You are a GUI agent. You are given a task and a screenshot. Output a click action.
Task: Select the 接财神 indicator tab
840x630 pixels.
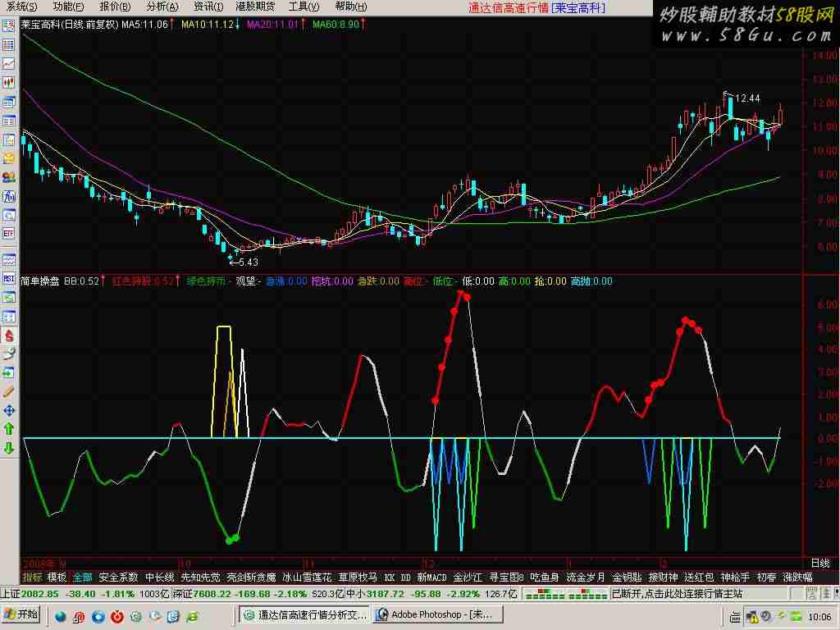point(663,577)
